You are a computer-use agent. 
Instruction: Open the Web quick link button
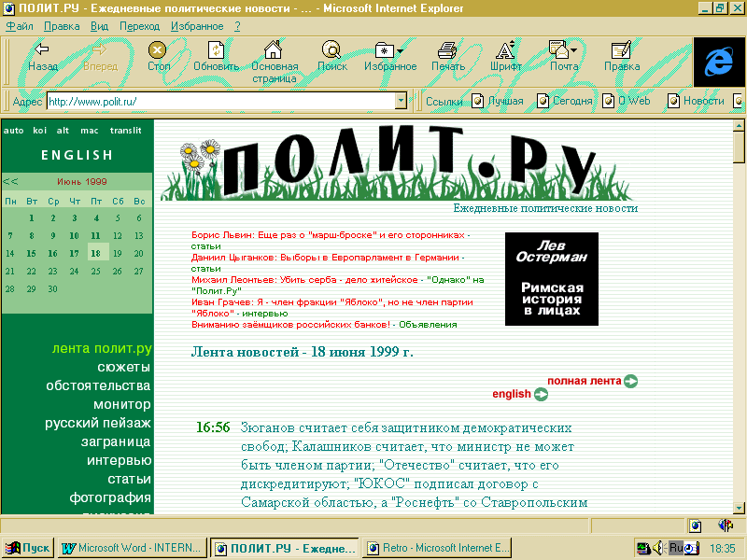click(627, 101)
